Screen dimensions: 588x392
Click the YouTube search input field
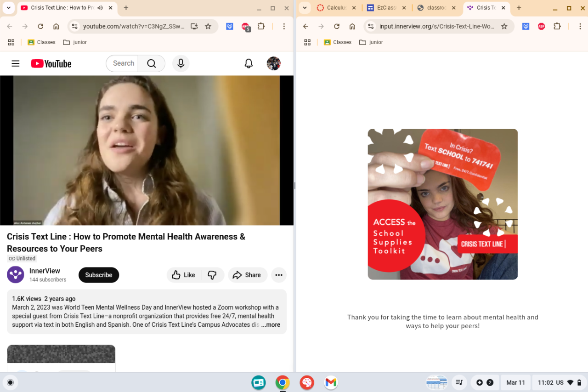(123, 63)
